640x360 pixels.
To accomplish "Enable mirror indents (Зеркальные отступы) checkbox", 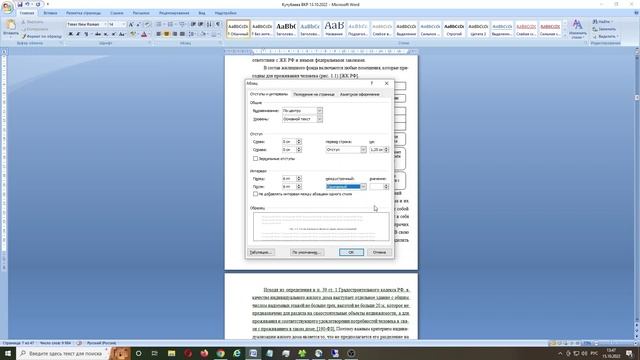I will click(256, 158).
